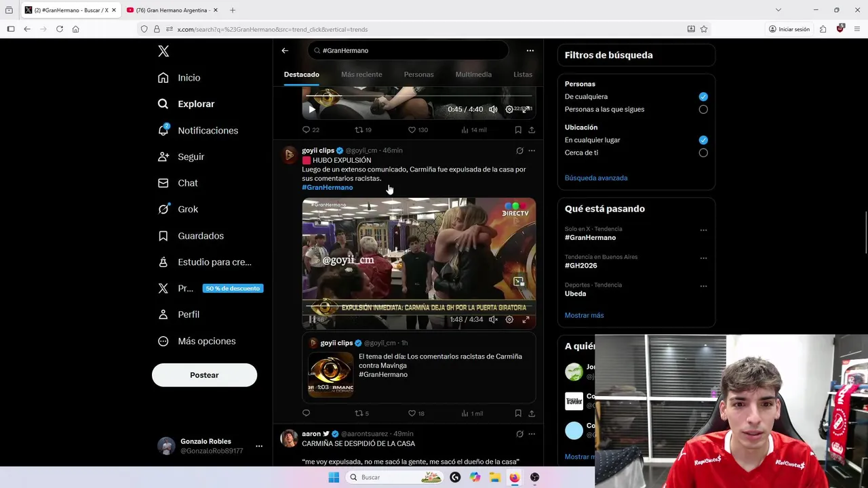868x488 pixels.
Task: Switch to the Multimedia tab
Action: click(473, 75)
